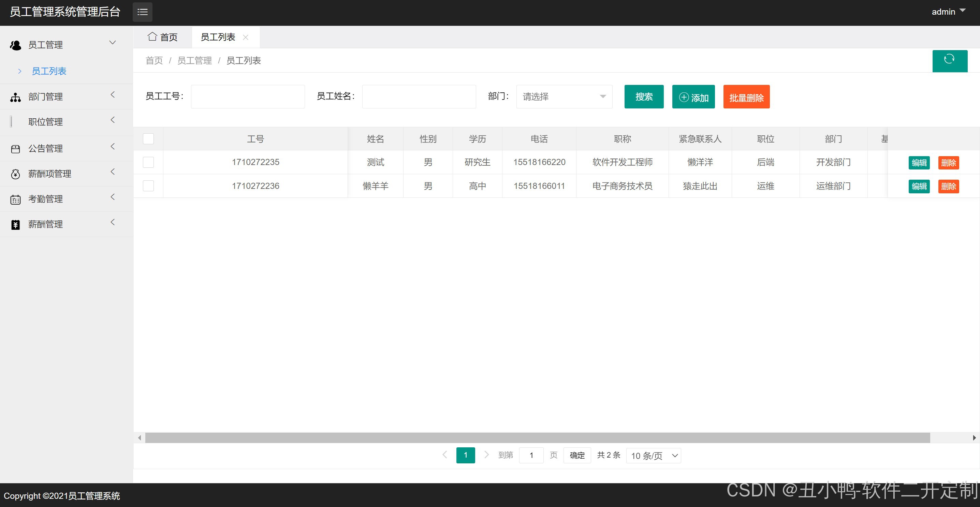Check the row for employee 1710272236
This screenshot has height=507, width=980.
coord(148,186)
